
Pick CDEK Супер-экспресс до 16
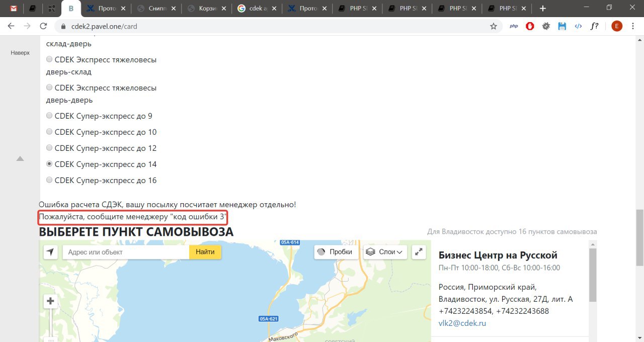(49, 180)
